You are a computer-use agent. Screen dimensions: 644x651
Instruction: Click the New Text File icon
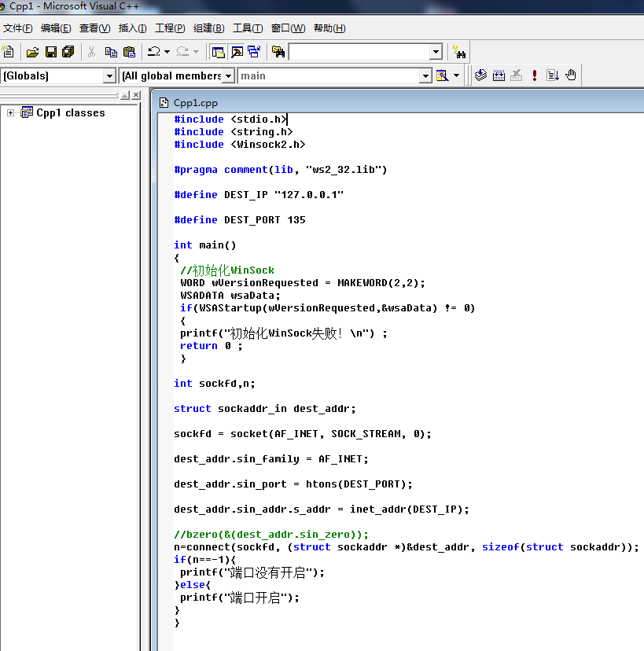9,52
